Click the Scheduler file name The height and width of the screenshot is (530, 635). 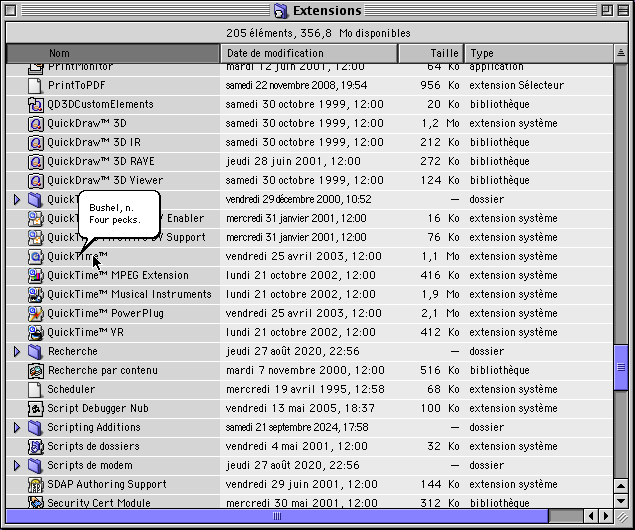click(71, 390)
